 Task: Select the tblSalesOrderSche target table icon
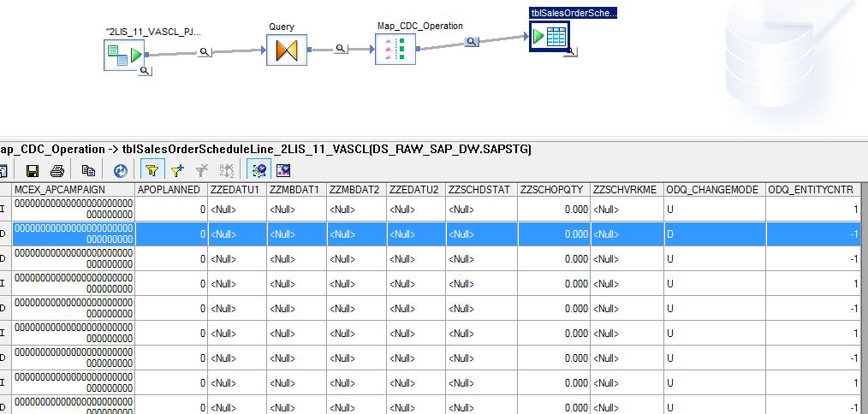550,37
